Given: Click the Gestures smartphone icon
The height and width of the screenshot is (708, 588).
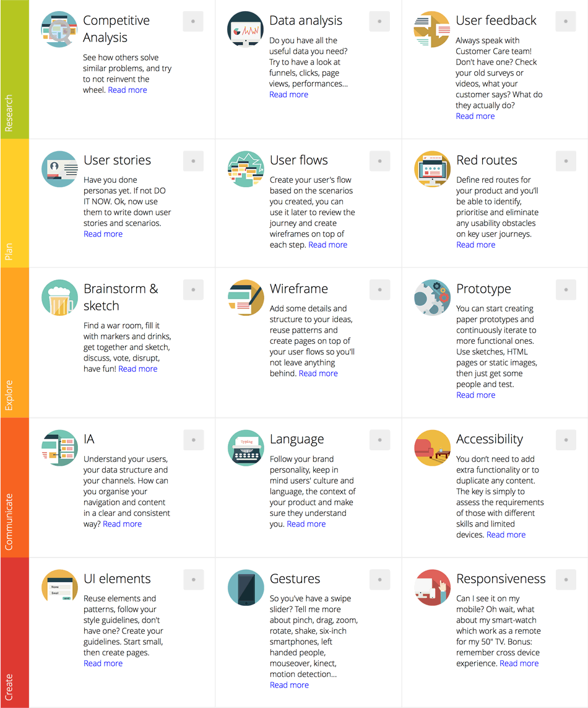Looking at the screenshot, I should [246, 587].
